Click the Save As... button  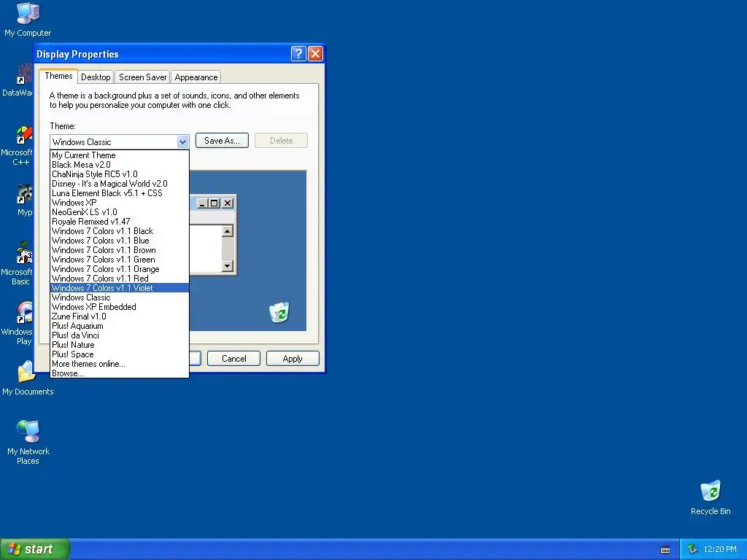222,141
